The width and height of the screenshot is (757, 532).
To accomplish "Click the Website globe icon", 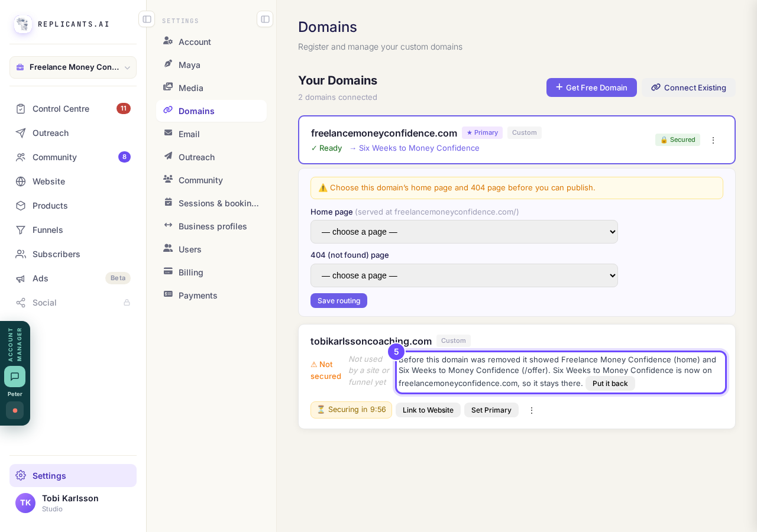I will (21, 181).
